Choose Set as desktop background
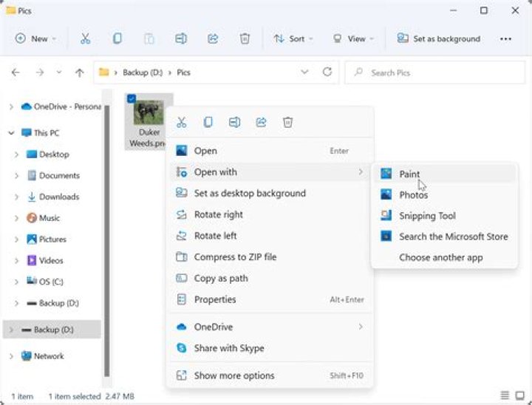 (x=270, y=193)
